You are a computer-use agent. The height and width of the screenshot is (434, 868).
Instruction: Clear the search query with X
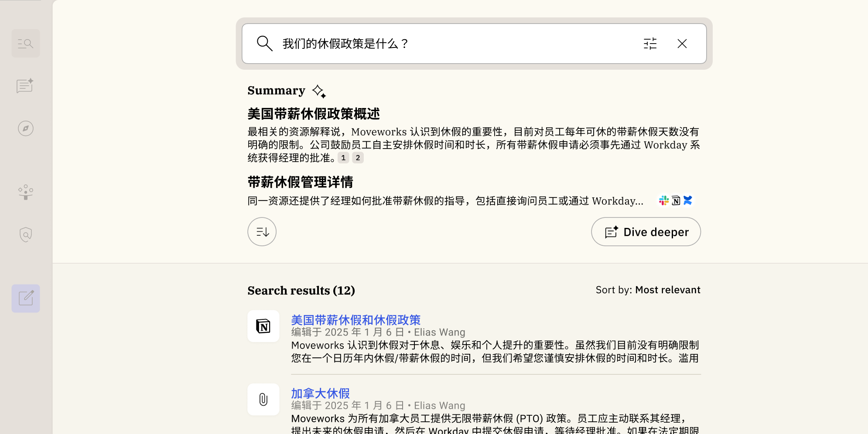682,44
